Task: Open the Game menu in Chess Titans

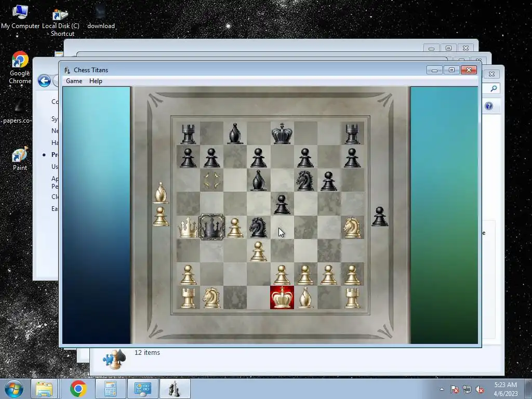Action: click(74, 81)
